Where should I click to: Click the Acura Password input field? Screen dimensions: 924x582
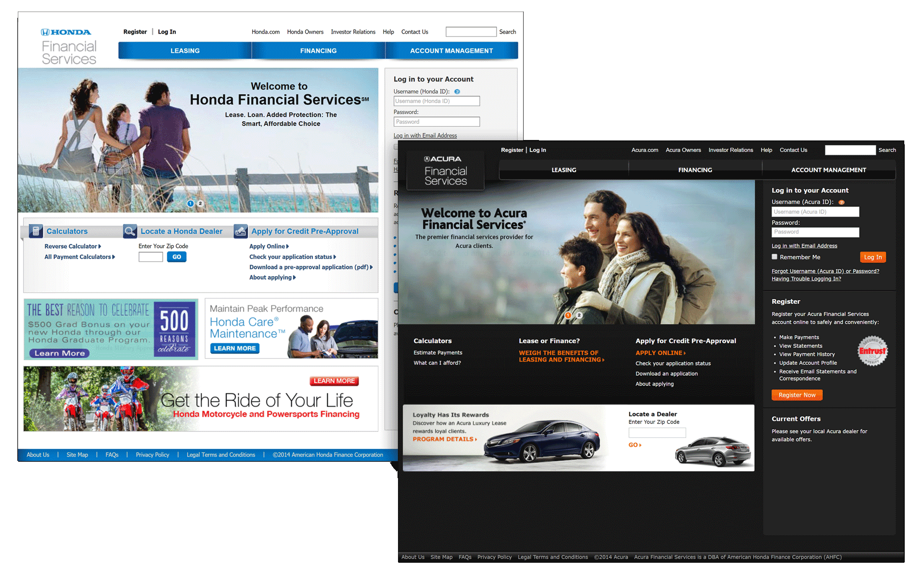pyautogui.click(x=815, y=232)
